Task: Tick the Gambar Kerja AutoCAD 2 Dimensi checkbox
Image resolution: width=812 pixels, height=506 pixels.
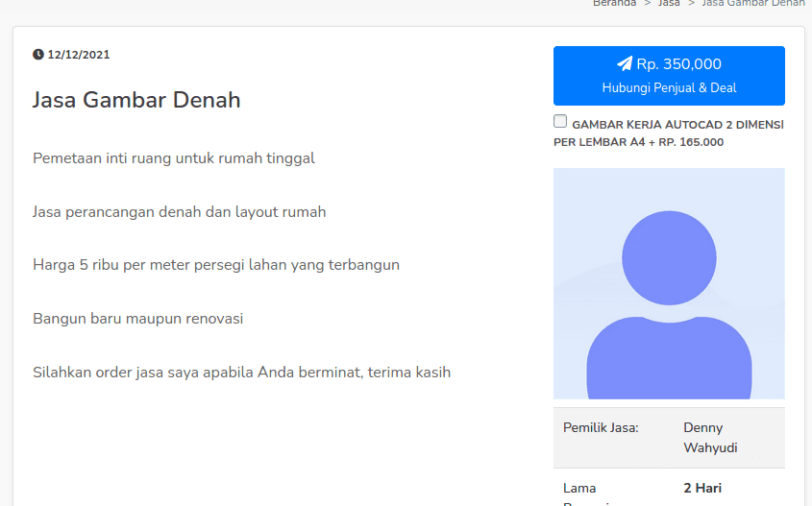Action: click(560, 121)
